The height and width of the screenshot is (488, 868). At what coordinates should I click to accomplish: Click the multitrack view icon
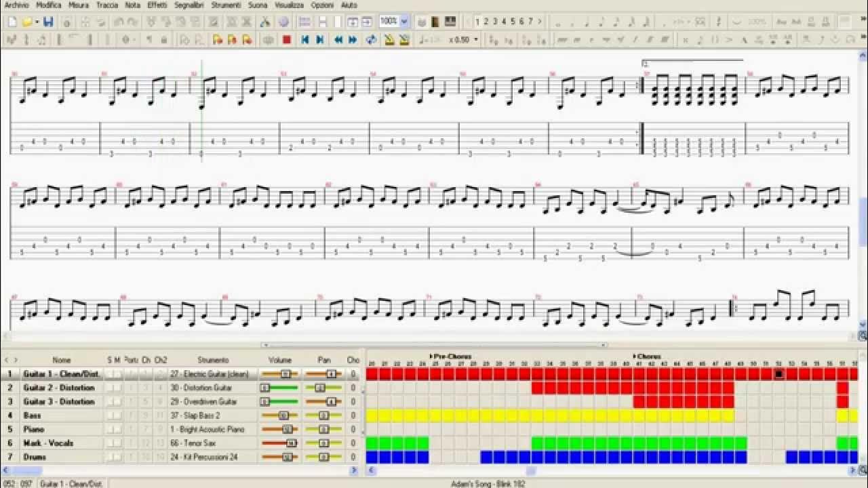[305, 22]
